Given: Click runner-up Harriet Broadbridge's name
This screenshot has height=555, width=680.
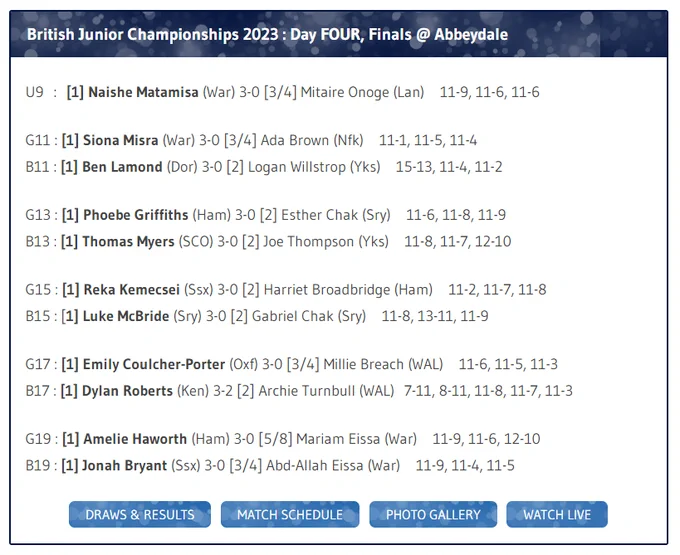Looking at the screenshot, I should click(327, 290).
